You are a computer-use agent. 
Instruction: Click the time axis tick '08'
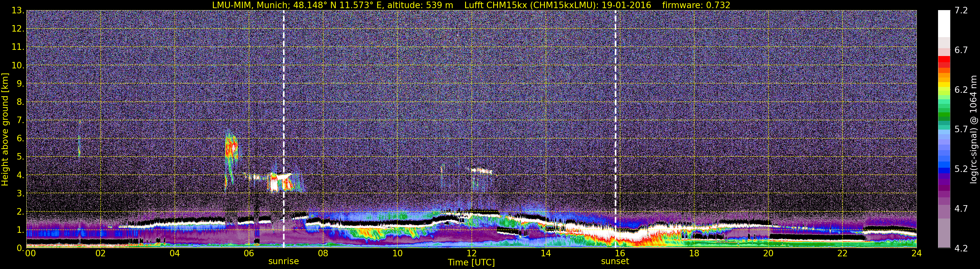click(323, 253)
